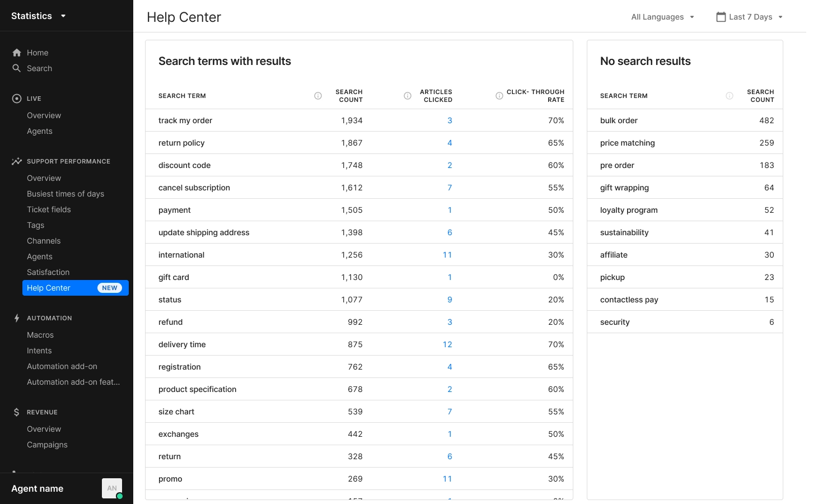The width and height of the screenshot is (818, 504).
Task: Open the 3 articles clicked for track my order
Action: (450, 120)
